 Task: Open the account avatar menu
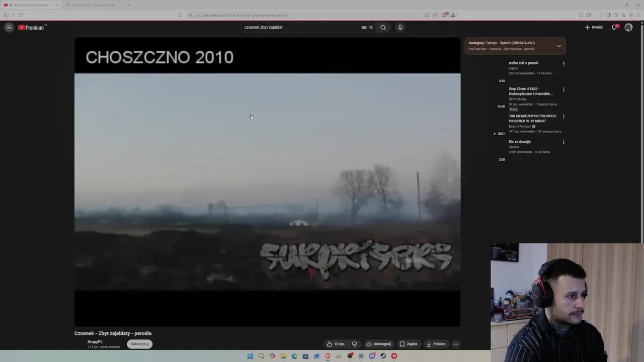pos(628,28)
